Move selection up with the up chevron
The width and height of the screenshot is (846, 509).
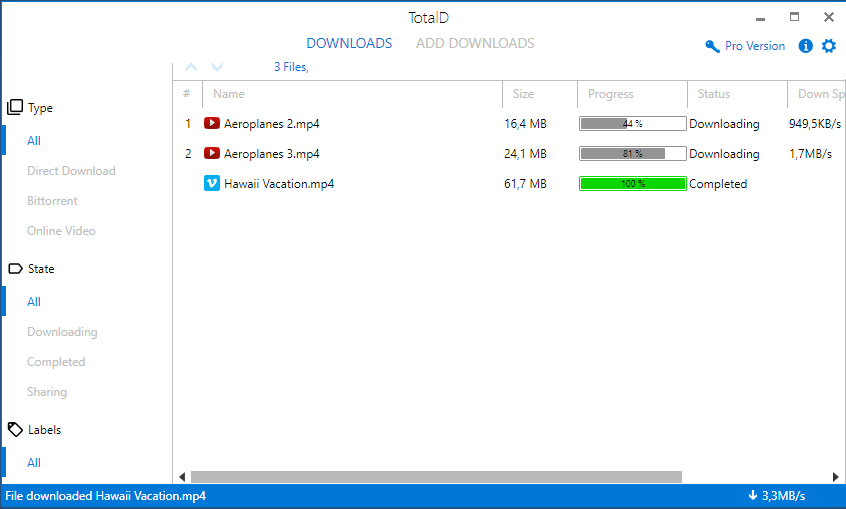click(191, 67)
